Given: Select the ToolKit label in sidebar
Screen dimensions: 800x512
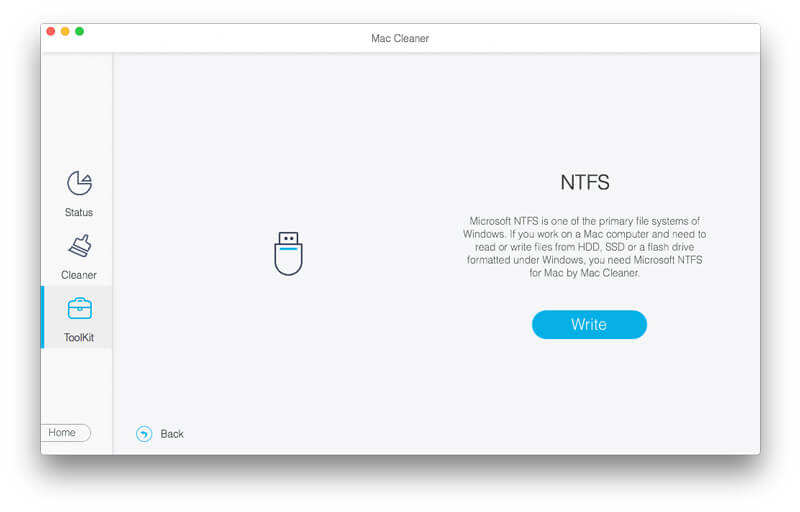Looking at the screenshot, I should click(x=79, y=337).
